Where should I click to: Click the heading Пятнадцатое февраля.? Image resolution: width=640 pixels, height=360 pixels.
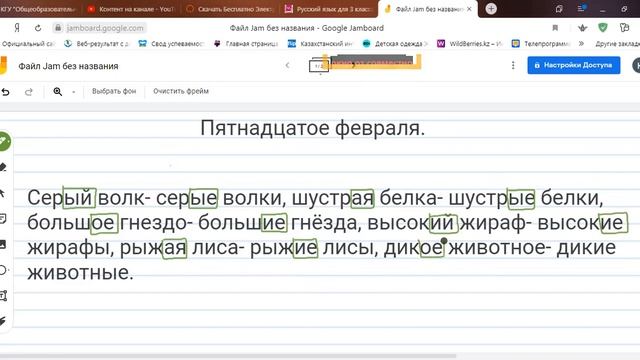(313, 128)
